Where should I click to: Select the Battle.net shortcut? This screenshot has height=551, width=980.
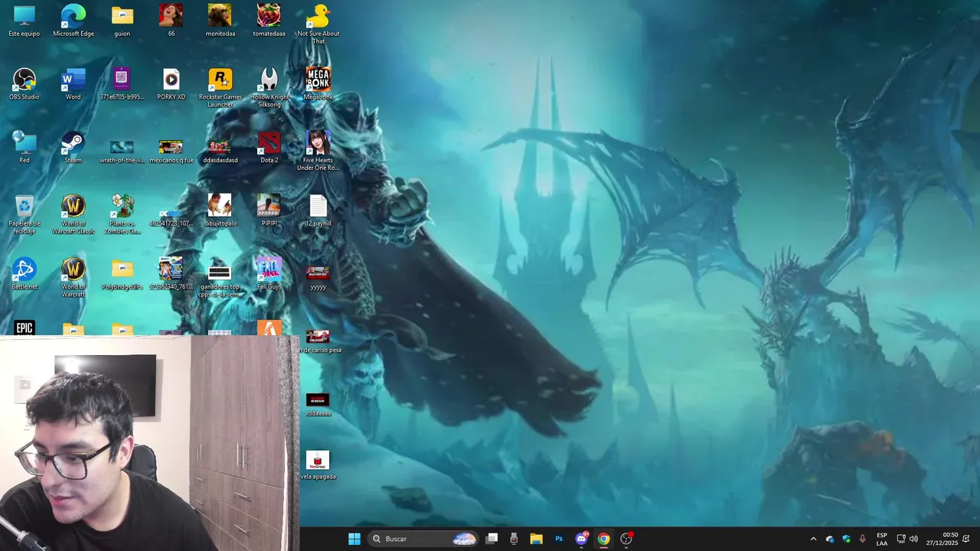[24, 274]
